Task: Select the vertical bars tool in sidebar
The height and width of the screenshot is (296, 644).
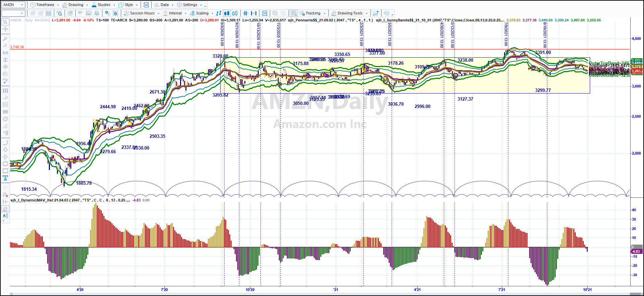Action: point(5,91)
